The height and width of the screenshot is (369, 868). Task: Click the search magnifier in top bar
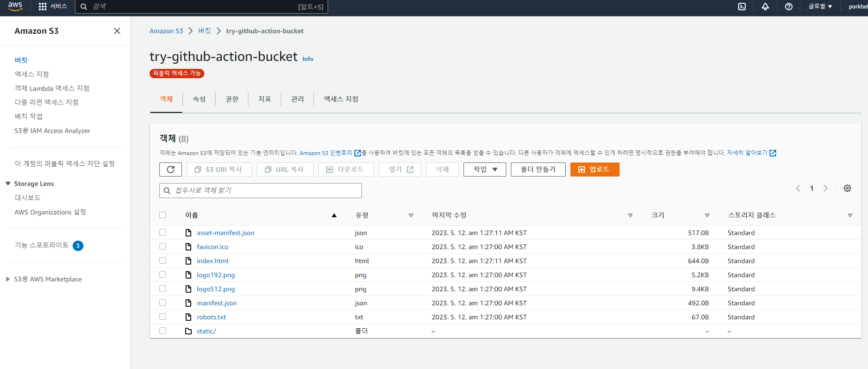[x=84, y=7]
